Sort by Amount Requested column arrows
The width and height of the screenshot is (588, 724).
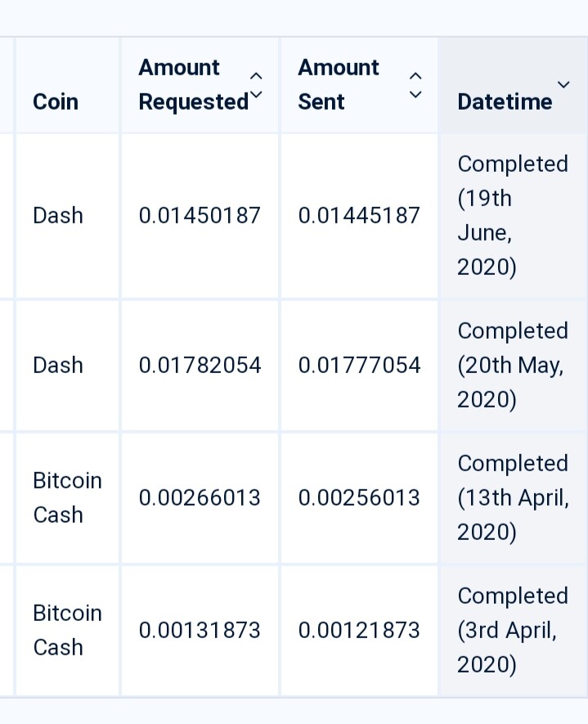click(x=256, y=85)
